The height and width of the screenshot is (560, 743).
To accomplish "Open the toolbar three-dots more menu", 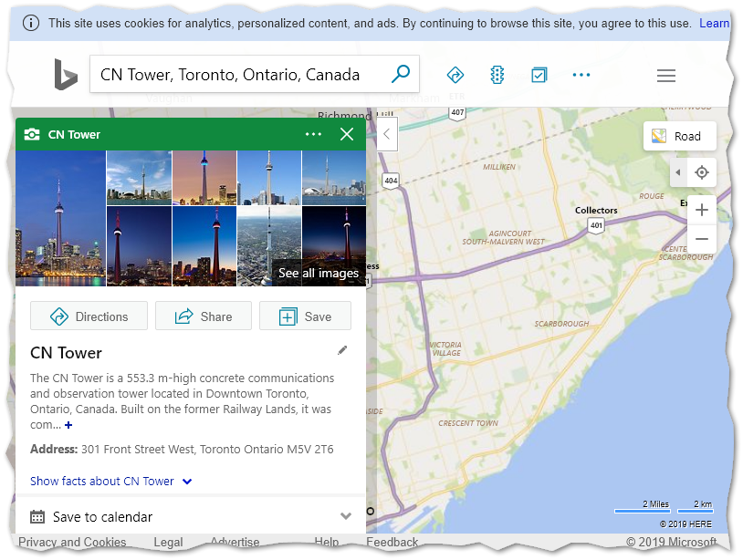I will click(581, 75).
